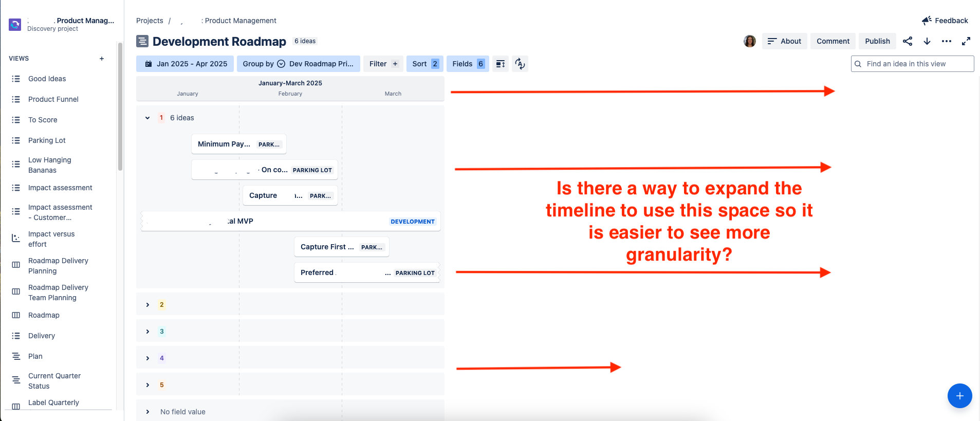The width and height of the screenshot is (980, 421).
Task: Click the About button
Action: pos(785,41)
